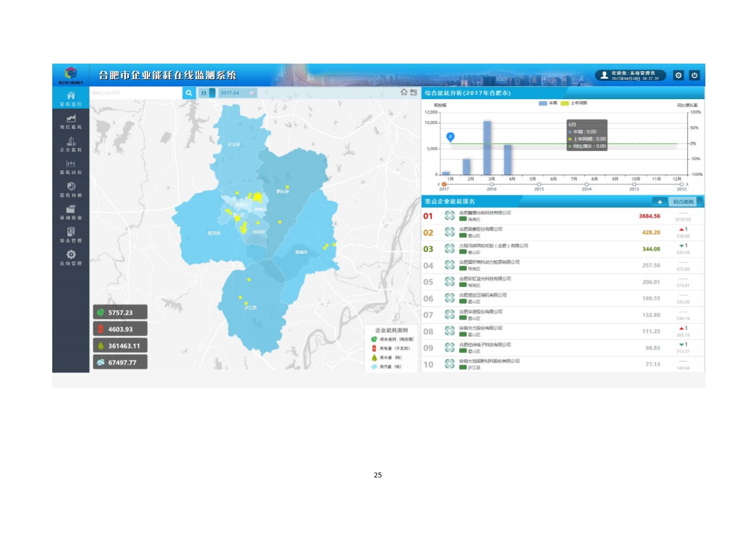The image size is (756, 534).
Task: Go to 企业能耗 in the sidebar
Action: point(71,144)
